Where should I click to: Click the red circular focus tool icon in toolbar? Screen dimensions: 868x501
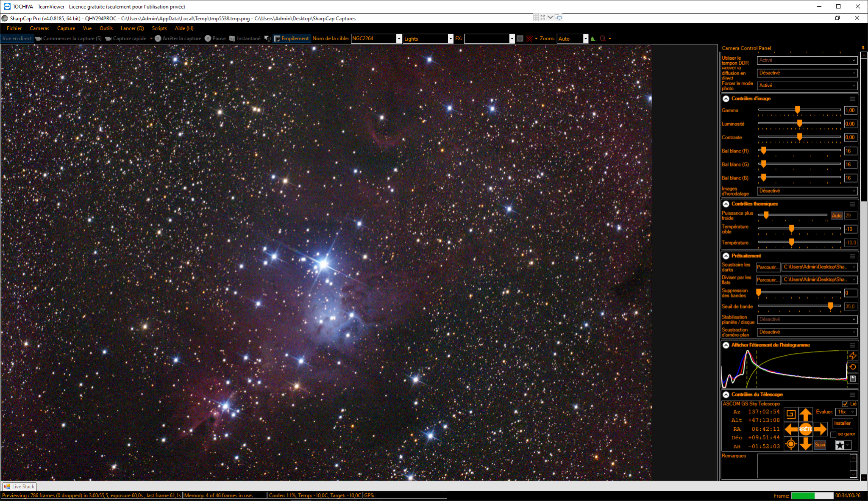point(603,39)
